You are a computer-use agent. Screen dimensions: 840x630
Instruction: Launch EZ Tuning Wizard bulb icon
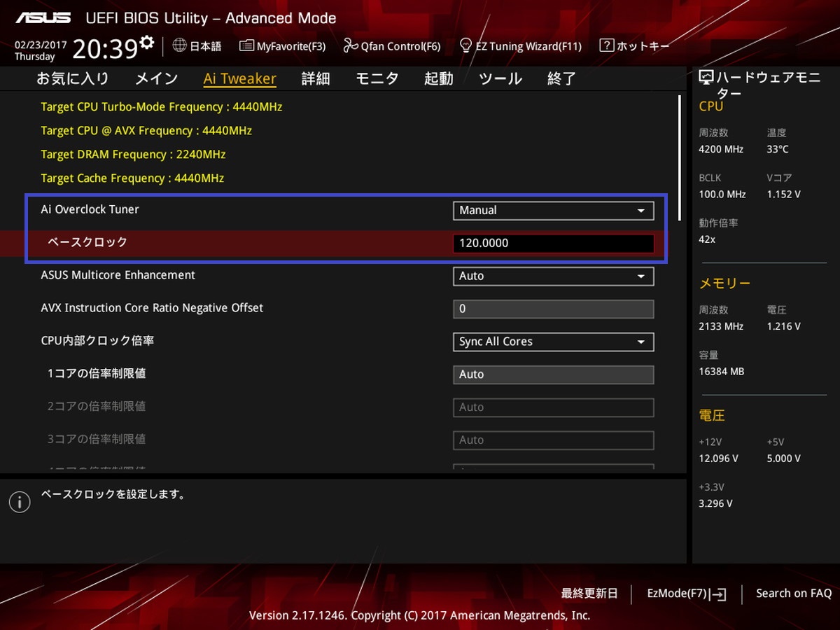click(465, 45)
